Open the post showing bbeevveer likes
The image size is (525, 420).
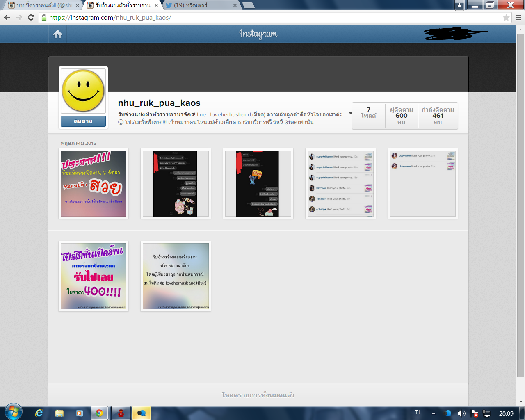click(423, 183)
